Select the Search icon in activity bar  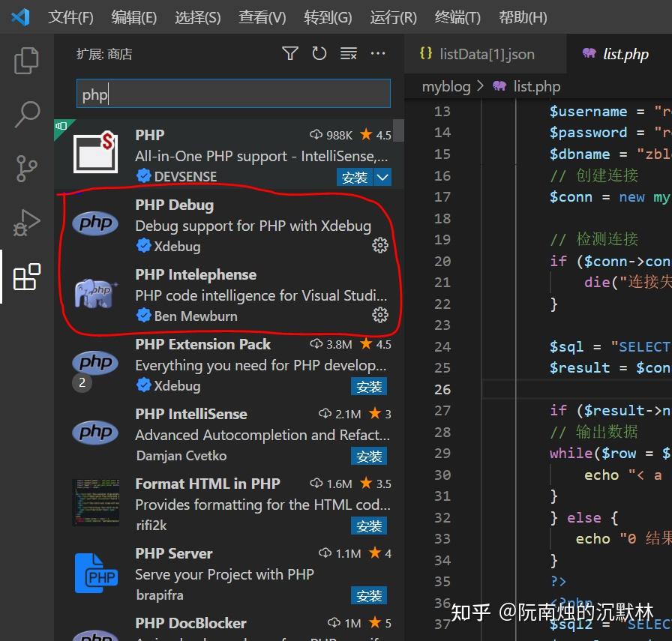[x=26, y=115]
